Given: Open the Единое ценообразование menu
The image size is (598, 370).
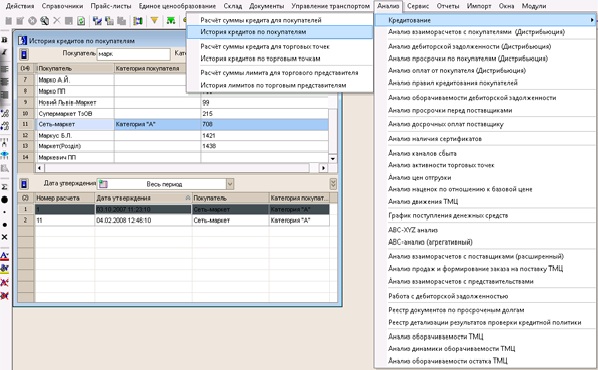Looking at the screenshot, I should pos(177,6).
